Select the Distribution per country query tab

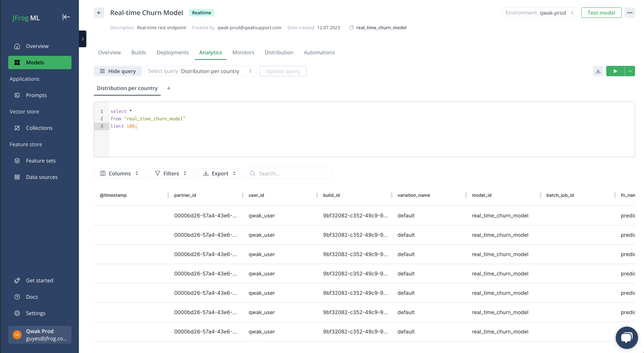(127, 88)
